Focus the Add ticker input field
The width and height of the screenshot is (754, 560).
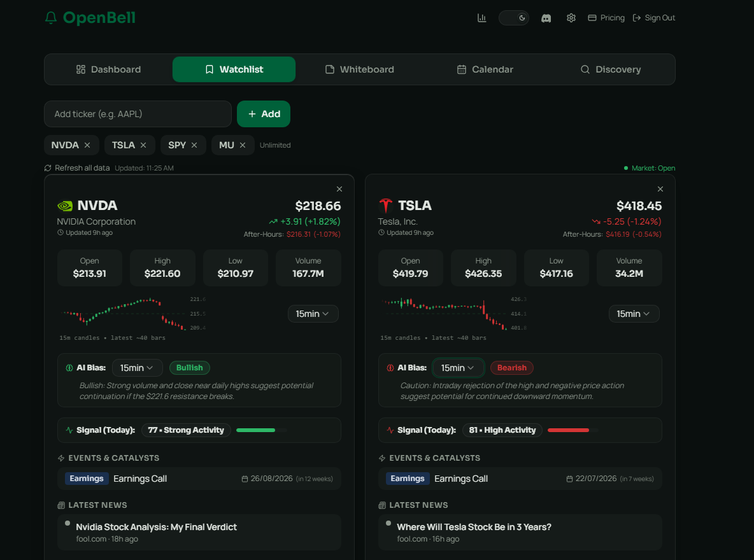pyautogui.click(x=138, y=114)
